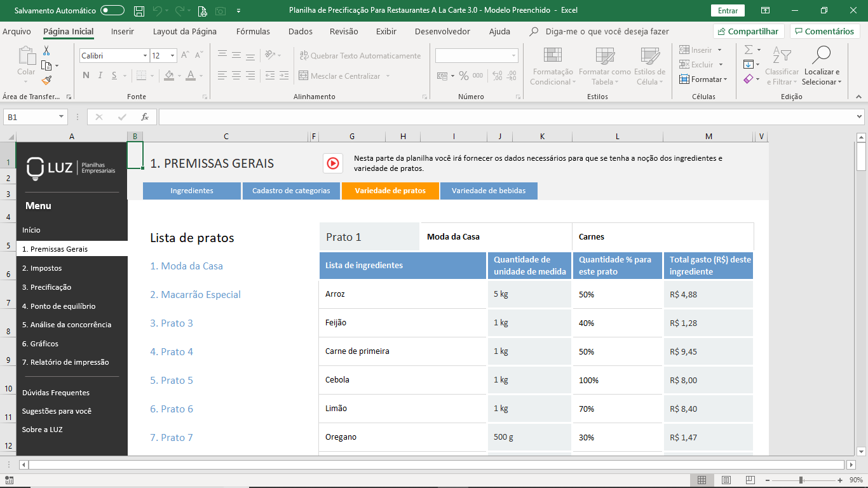Click the Format Painter brush icon
868x488 pixels.
coord(46,80)
